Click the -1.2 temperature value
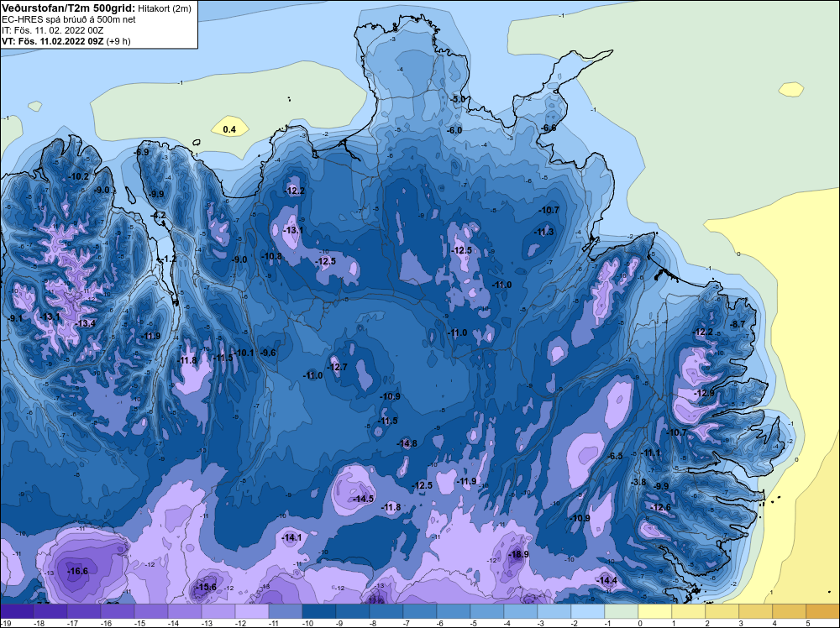 pyautogui.click(x=168, y=259)
